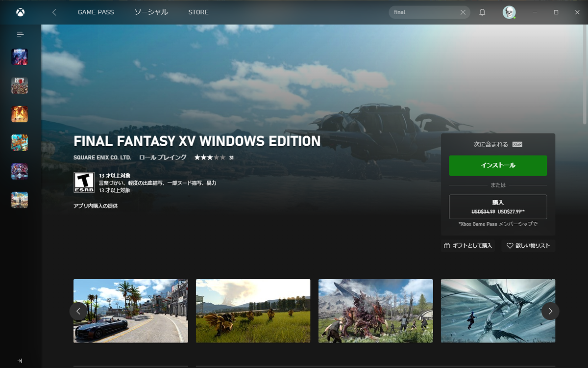Image resolution: width=588 pixels, height=368 pixels.
Task: Close the Xbox app window
Action: [x=577, y=12]
